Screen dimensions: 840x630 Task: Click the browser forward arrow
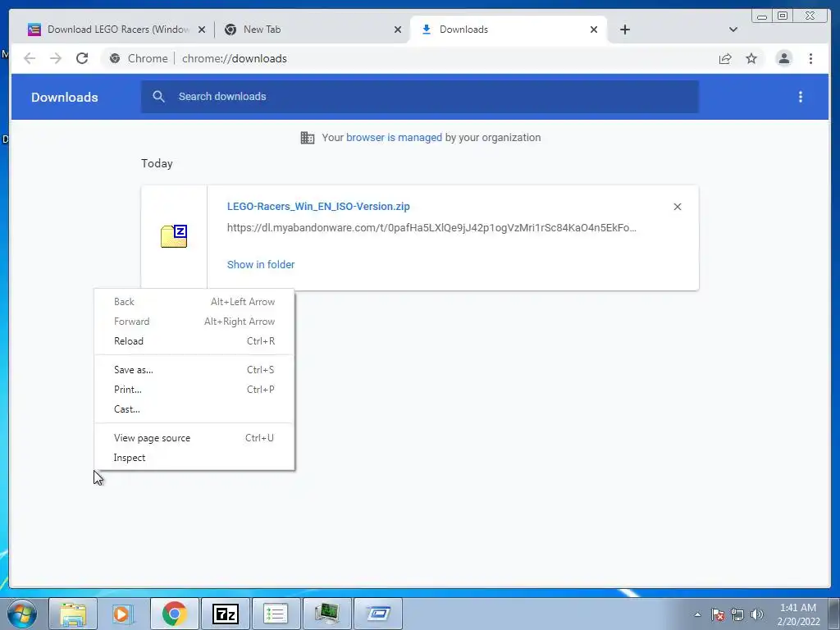pyautogui.click(x=56, y=58)
